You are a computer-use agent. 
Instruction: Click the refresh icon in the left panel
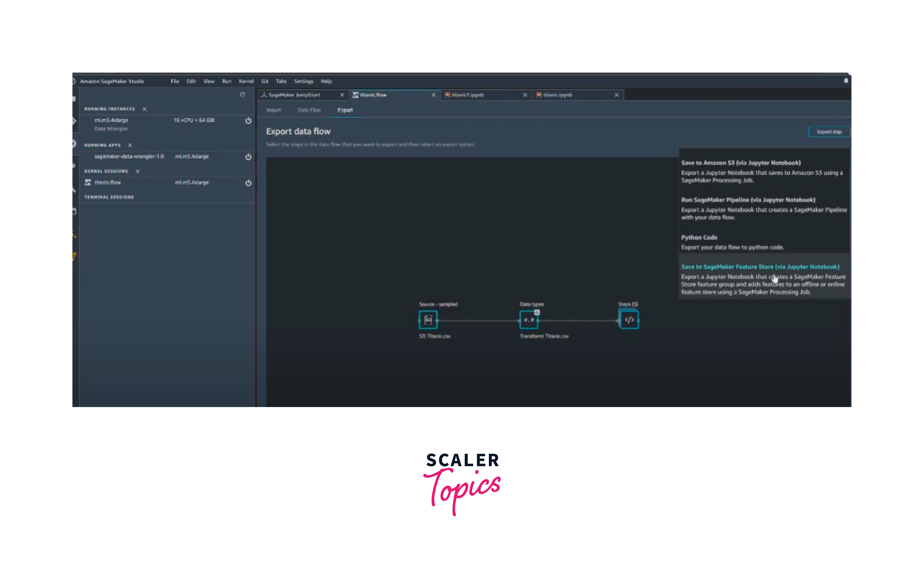tap(242, 95)
